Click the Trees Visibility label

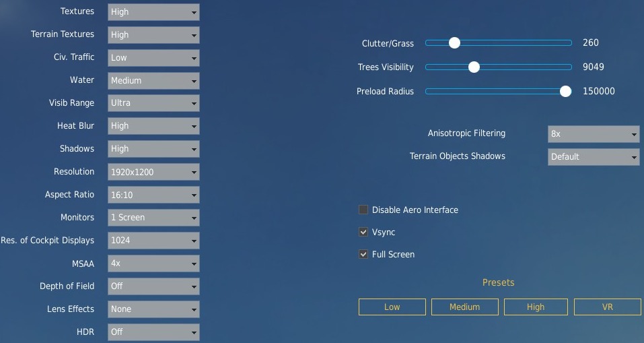(386, 67)
